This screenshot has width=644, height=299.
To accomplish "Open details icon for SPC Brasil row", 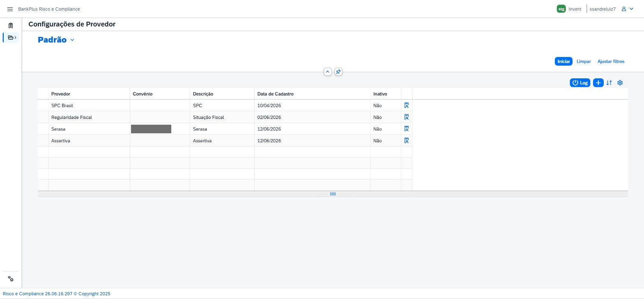I will (407, 105).
